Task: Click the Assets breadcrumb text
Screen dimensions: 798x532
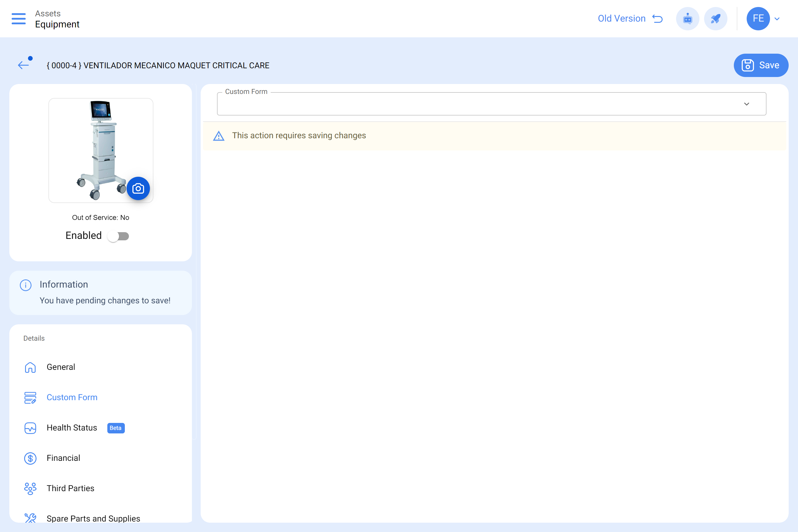Action: coord(48,14)
